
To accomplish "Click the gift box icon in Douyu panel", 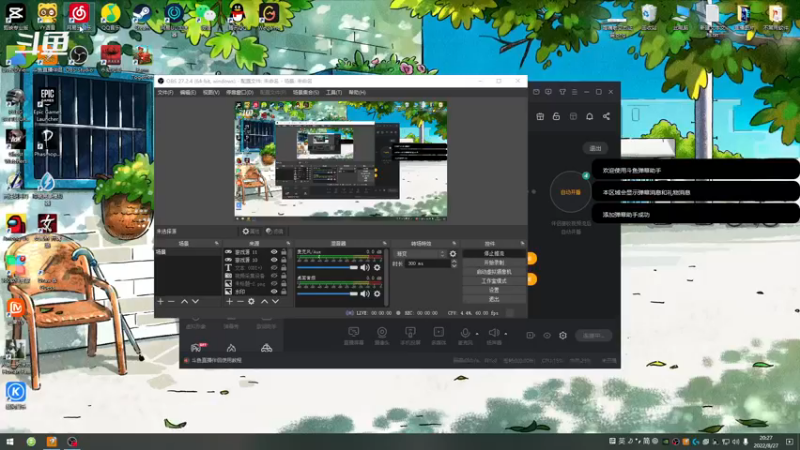I will coord(540,116).
